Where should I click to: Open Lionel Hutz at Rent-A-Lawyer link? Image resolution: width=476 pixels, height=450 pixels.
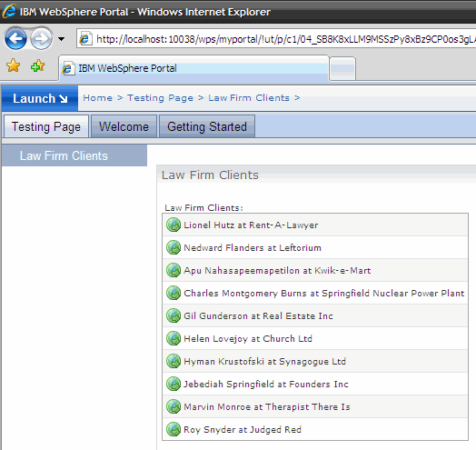[x=251, y=225]
